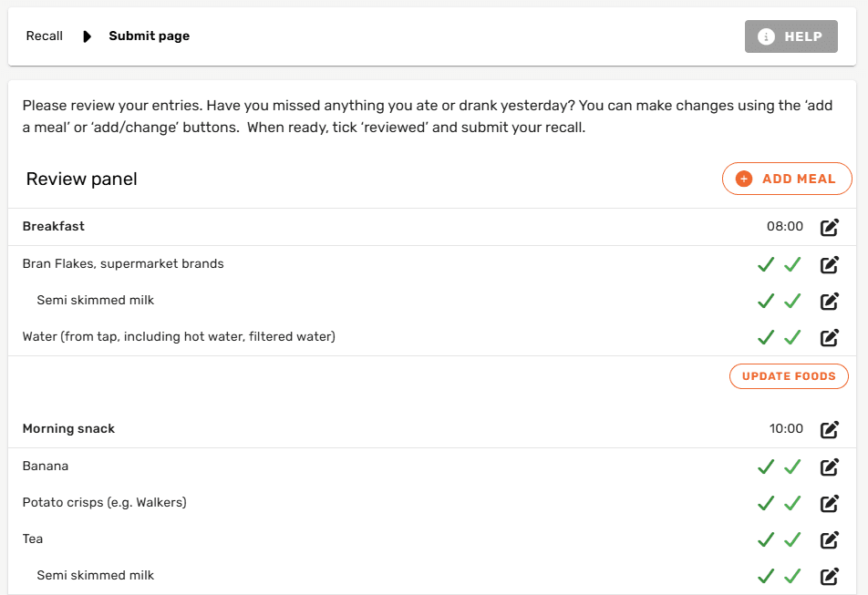Edit the Breakfast meal time
The image size is (868, 595).
coord(830,227)
